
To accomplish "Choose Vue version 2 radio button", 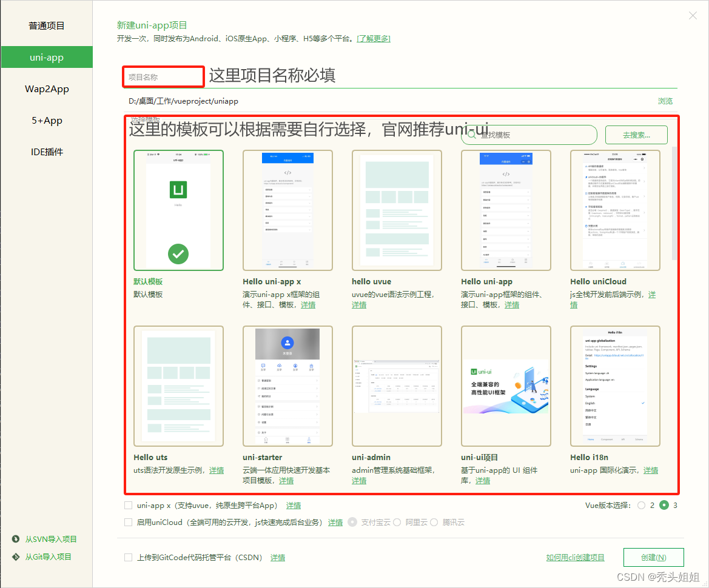I will (x=641, y=506).
